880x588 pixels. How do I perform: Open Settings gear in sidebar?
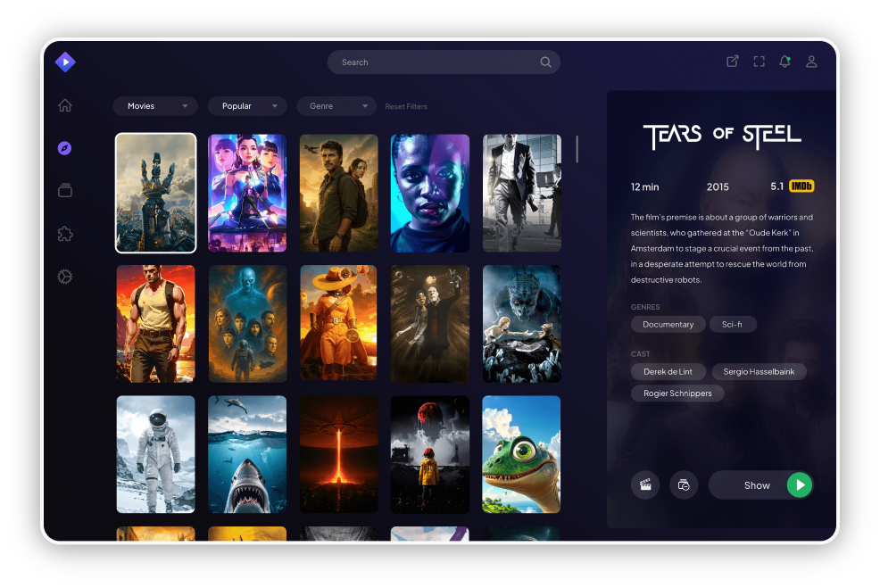click(x=65, y=277)
